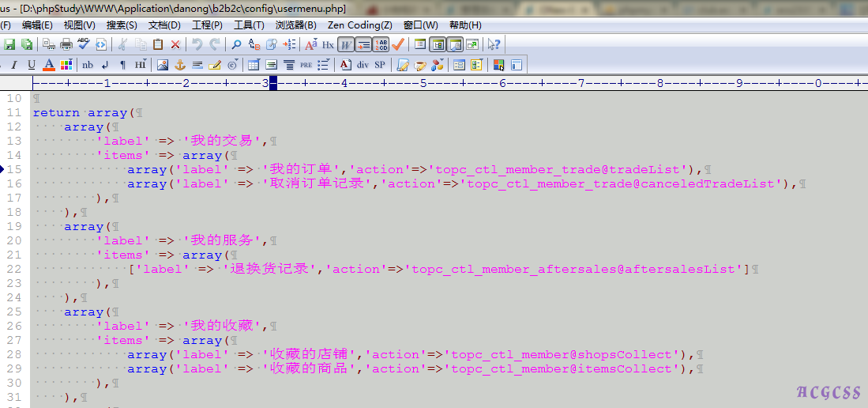Click the PRE tag button
This screenshot has height=408, width=868.
tap(306, 65)
